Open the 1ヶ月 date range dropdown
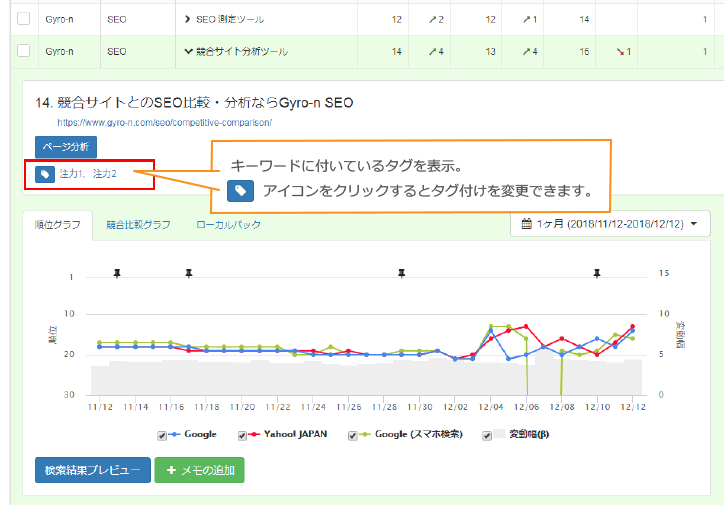This screenshot has width=724, height=505. (x=610, y=224)
